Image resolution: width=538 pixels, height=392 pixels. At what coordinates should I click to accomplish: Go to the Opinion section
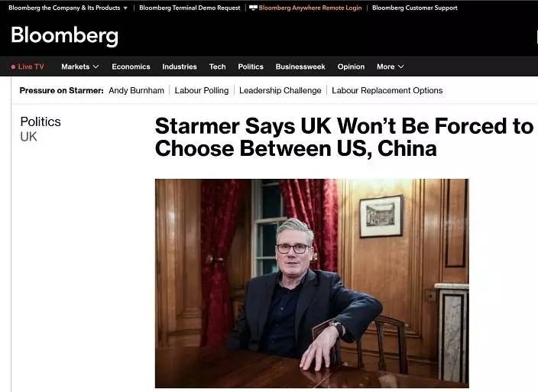click(x=351, y=66)
